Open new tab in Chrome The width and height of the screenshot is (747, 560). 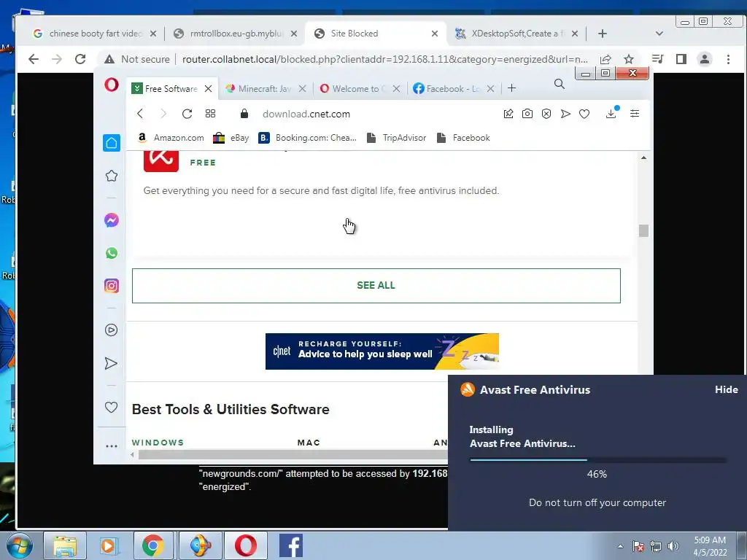tap(602, 34)
